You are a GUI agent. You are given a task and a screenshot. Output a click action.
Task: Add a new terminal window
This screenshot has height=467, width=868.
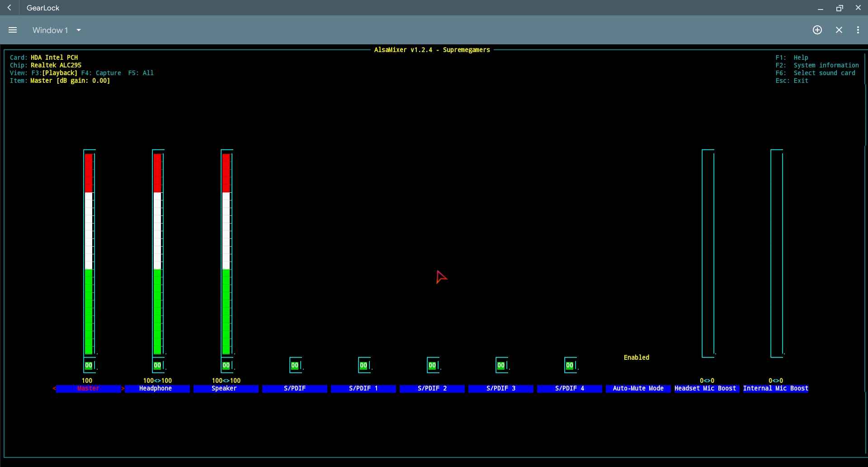(x=817, y=30)
